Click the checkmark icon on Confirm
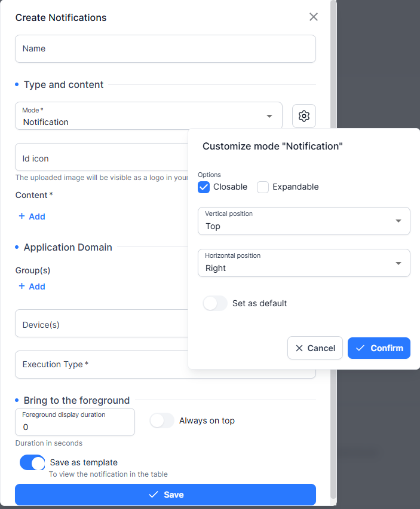Screen dimensions: 420x509 click(360, 348)
